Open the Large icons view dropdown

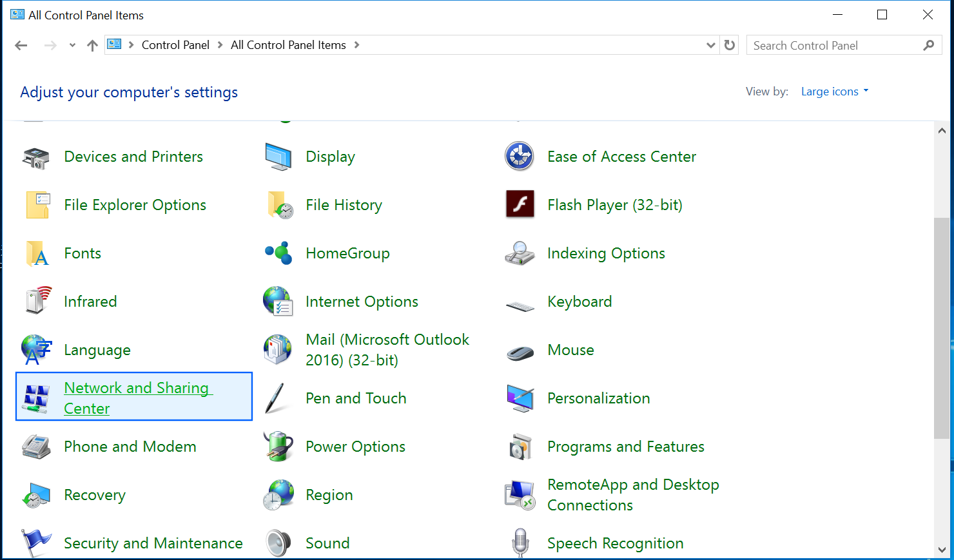coord(835,92)
